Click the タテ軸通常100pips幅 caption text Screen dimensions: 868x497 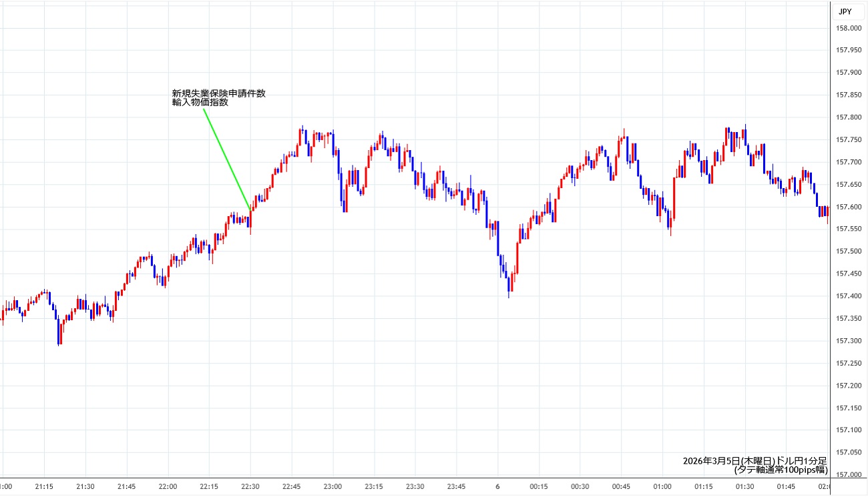[x=780, y=470]
